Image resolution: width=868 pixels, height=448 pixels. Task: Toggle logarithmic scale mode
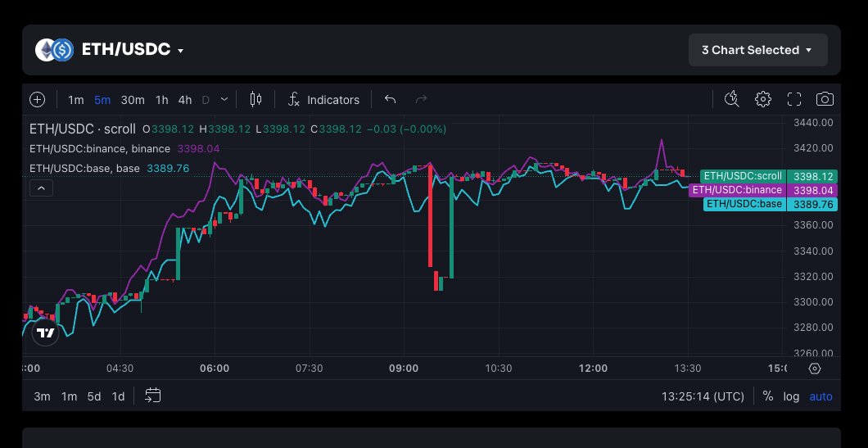pyautogui.click(x=791, y=396)
